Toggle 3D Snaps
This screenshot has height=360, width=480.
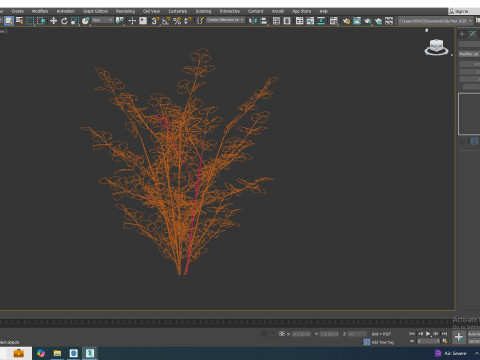point(155,21)
